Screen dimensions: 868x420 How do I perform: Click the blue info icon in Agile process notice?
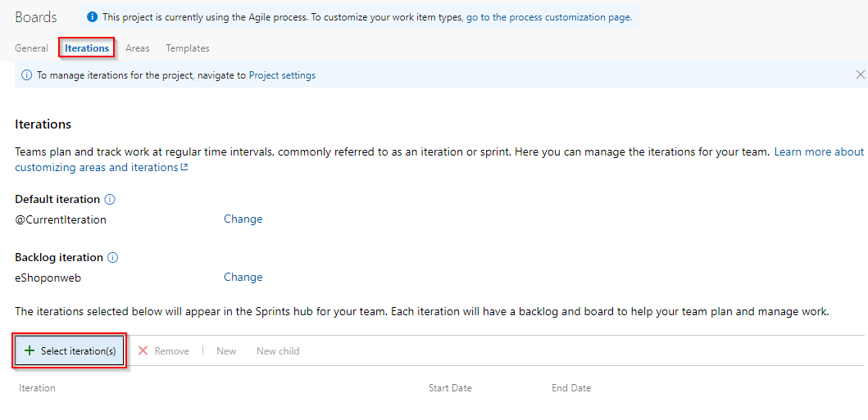point(93,17)
